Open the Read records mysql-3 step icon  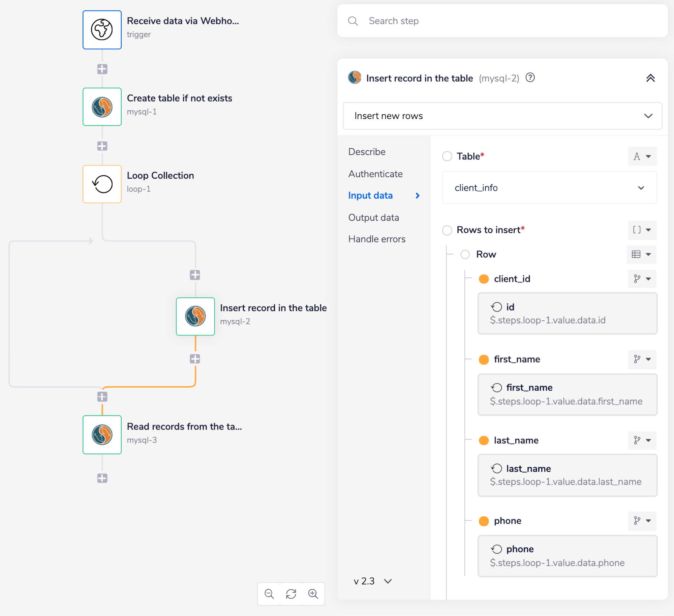(102, 435)
